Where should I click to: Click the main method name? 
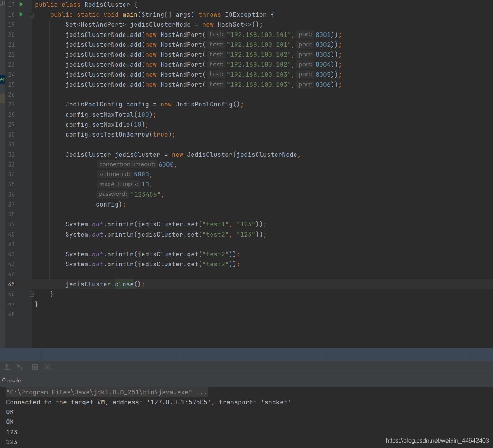130,14
